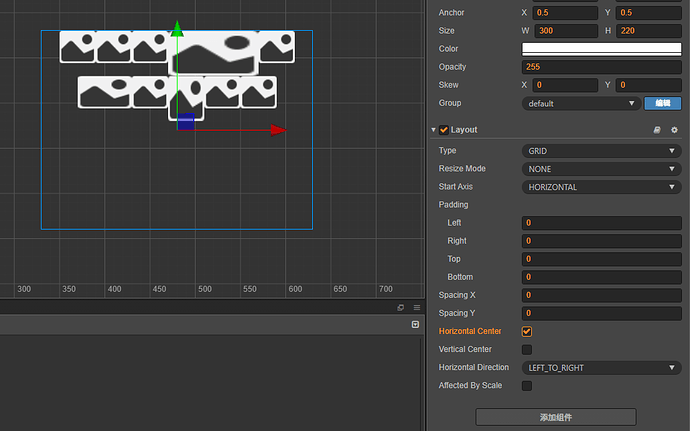
Task: Uncheck Horizontal Center
Action: pos(527,332)
